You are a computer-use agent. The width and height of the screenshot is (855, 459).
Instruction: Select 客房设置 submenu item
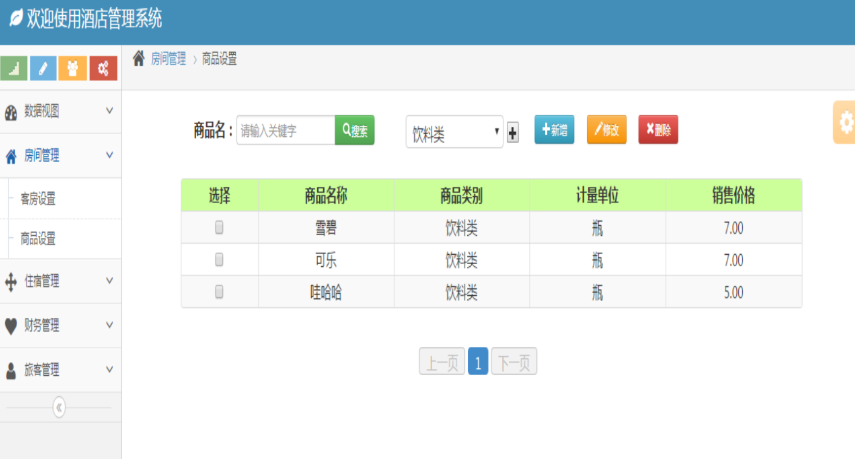[38, 199]
